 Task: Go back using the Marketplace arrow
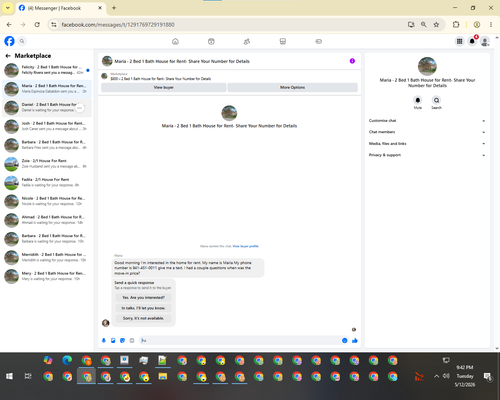coord(8,56)
